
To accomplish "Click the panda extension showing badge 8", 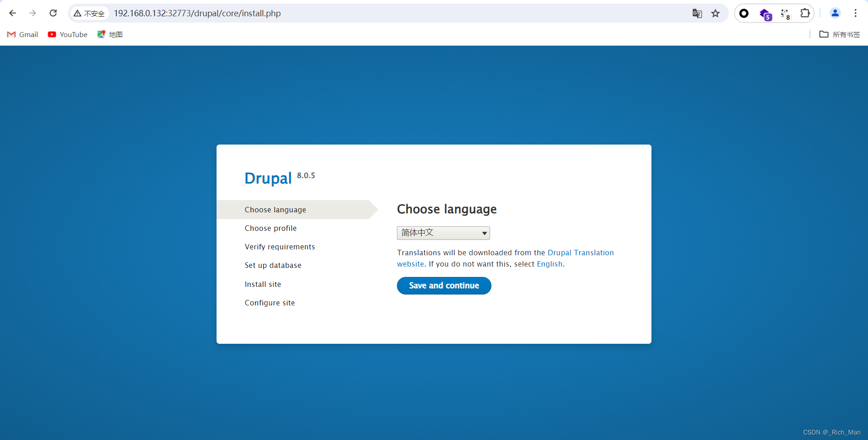I will click(785, 13).
